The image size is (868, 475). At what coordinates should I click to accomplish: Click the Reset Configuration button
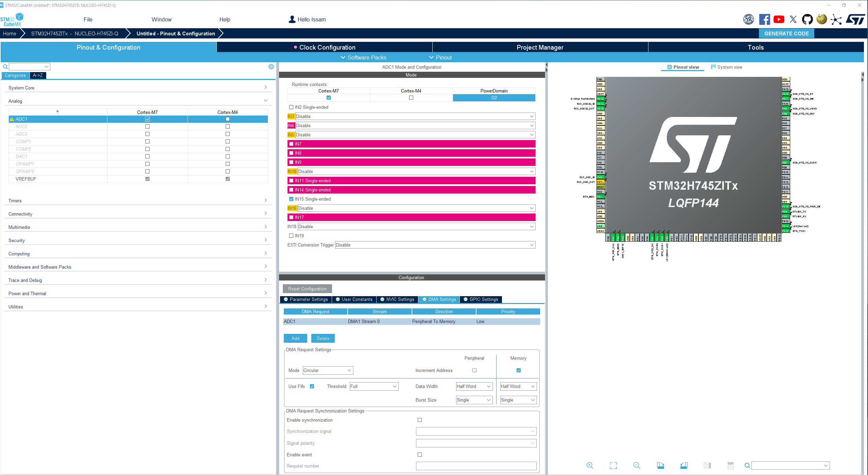[307, 289]
